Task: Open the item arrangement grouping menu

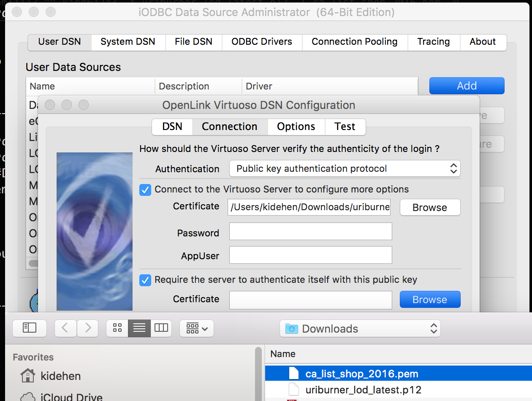Action: coord(197,328)
